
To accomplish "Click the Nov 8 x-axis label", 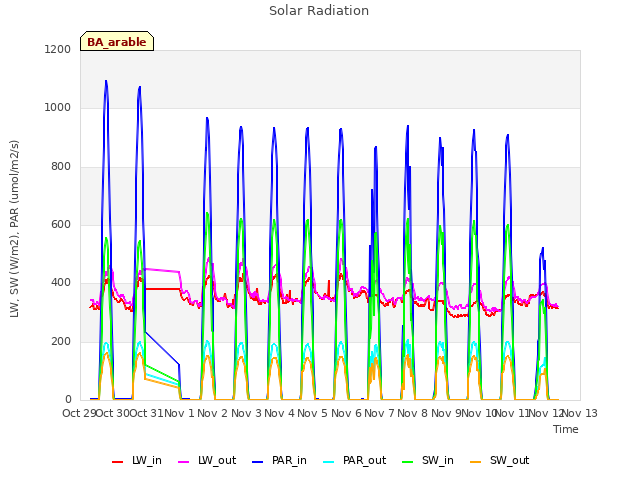I will click(413, 413).
